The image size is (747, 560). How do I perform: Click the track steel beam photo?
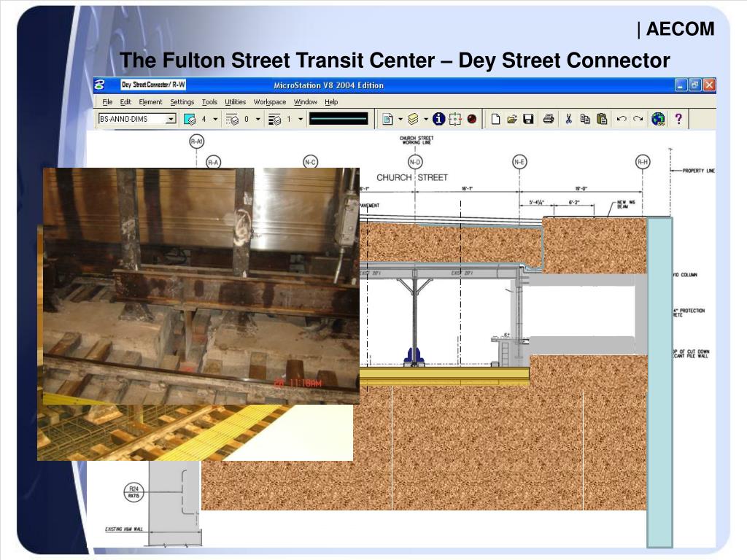[201, 286]
